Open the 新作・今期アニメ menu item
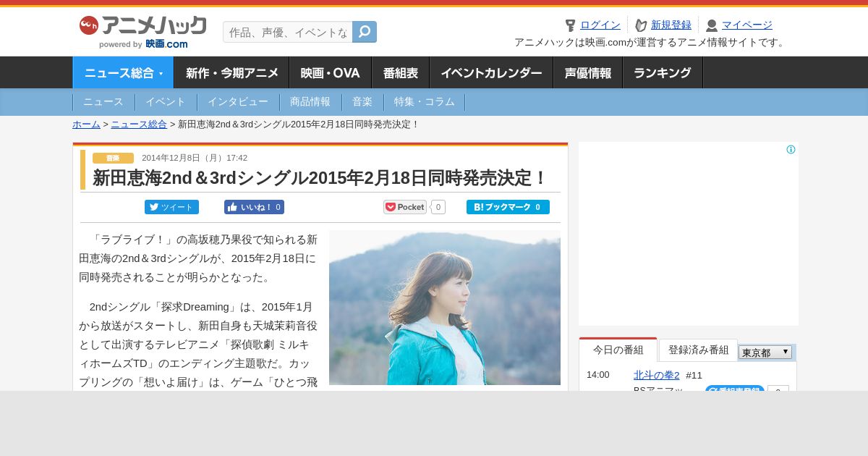The height and width of the screenshot is (456, 868). tap(231, 72)
